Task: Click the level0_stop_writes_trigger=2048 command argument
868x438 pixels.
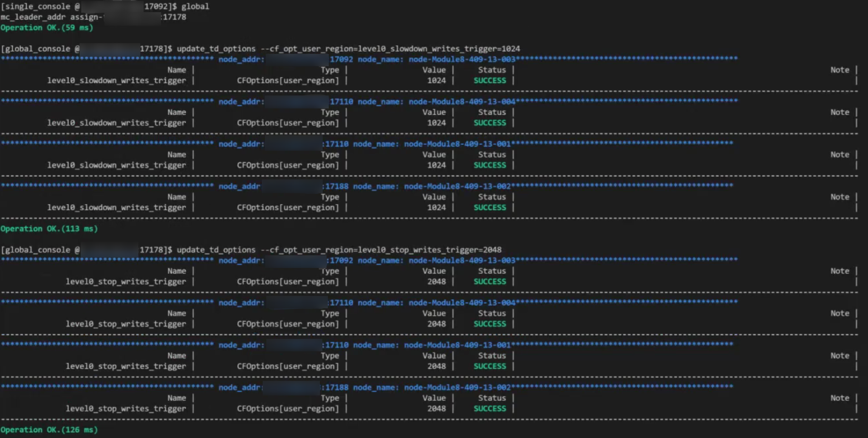Action: click(430, 250)
